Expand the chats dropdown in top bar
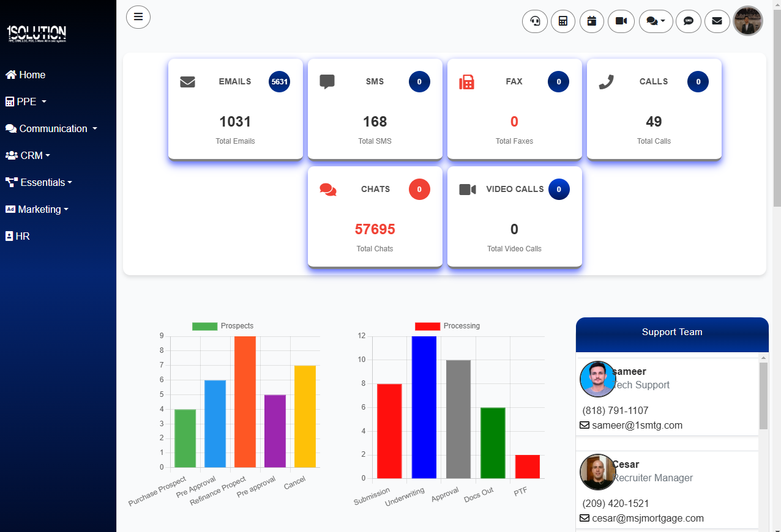Viewport: 781px width, 532px height. tap(656, 21)
